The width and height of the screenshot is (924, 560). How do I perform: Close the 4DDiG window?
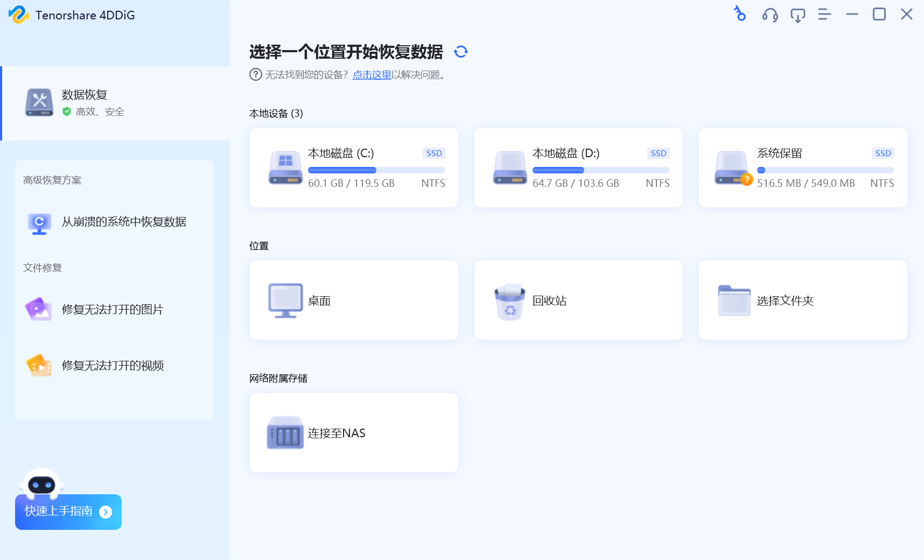click(x=907, y=15)
